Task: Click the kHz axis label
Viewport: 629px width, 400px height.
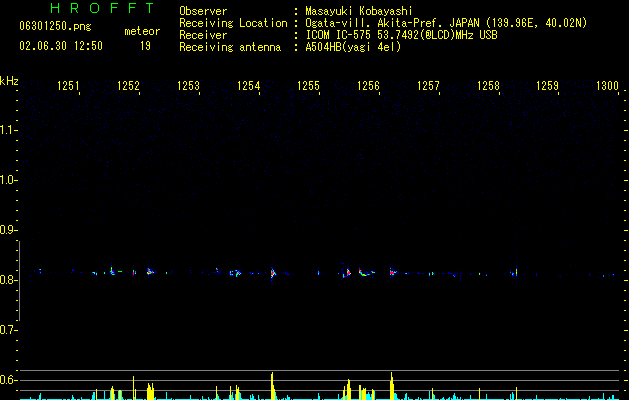Action: [x=9, y=81]
